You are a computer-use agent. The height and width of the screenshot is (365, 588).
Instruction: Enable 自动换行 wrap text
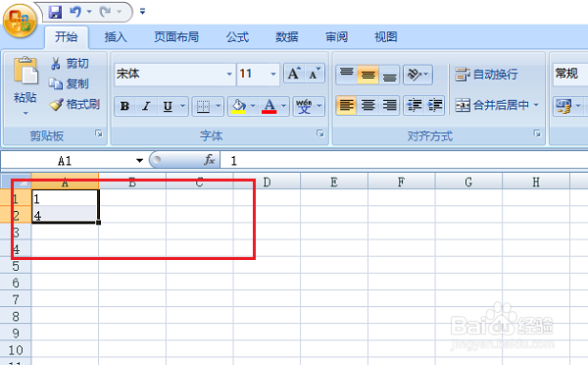486,75
